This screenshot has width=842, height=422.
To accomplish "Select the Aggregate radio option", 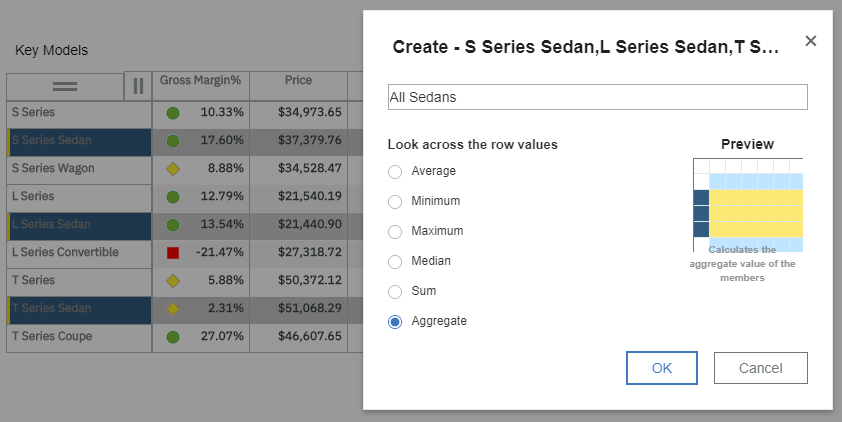I will [395, 322].
